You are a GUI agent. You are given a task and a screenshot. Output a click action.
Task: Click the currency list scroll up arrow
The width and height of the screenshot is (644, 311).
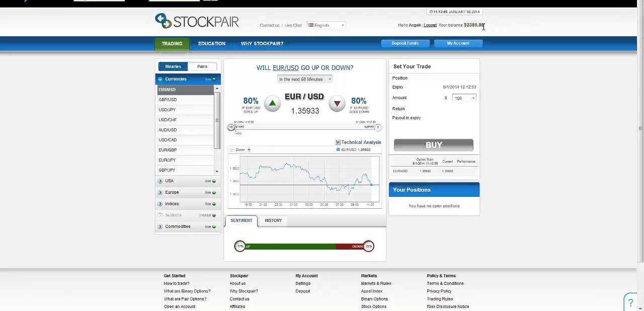217,89
